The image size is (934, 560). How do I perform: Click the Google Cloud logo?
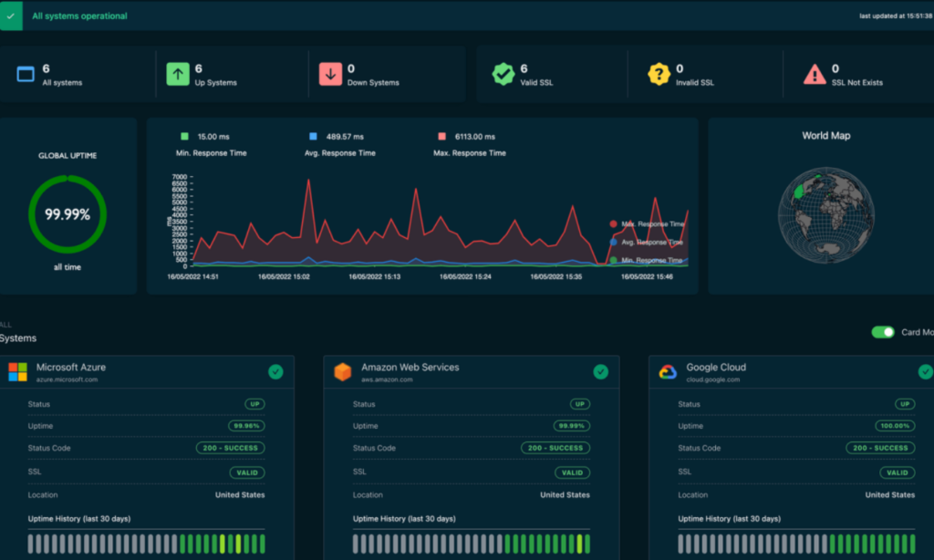pyautogui.click(x=668, y=372)
